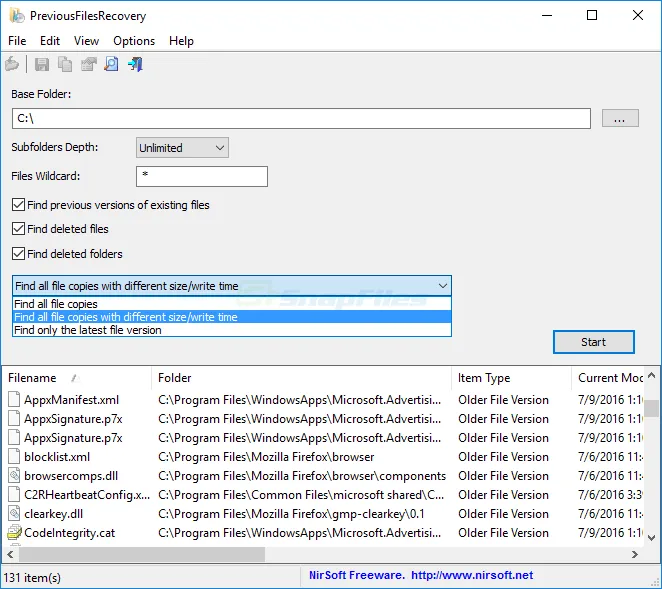Viewport: 662px width, 589px height.
Task: Open the View menu
Action: [87, 41]
